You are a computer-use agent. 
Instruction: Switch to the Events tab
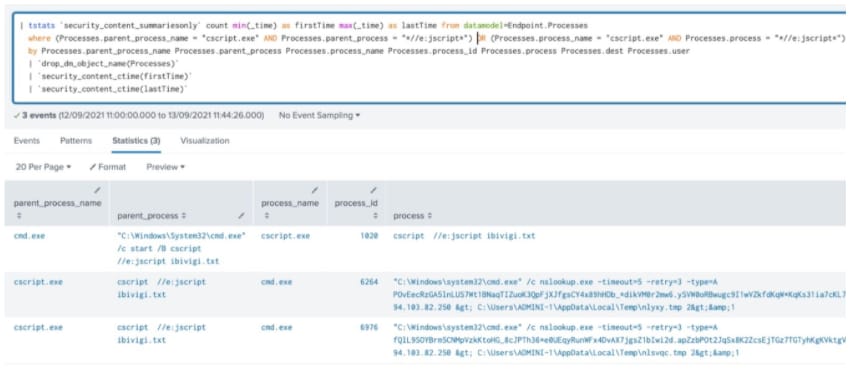(x=27, y=140)
